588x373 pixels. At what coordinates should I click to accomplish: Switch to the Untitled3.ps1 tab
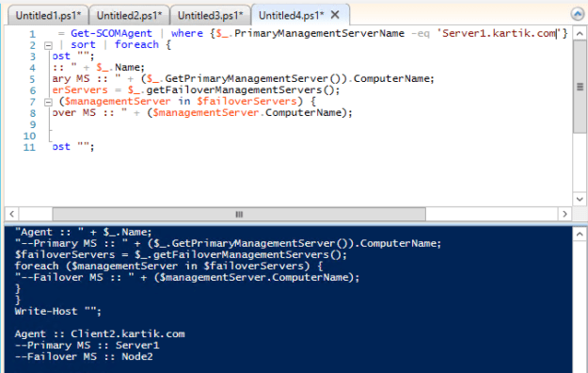tap(210, 15)
